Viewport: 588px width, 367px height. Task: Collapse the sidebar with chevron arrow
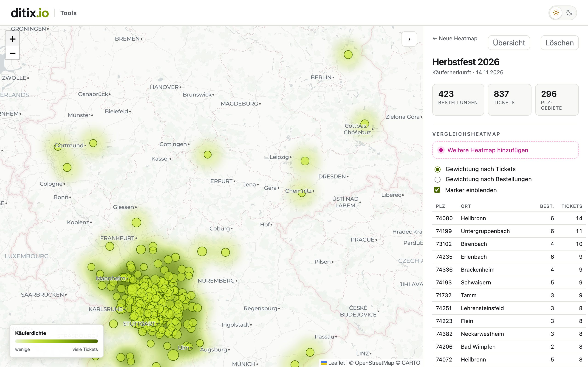[x=409, y=39]
